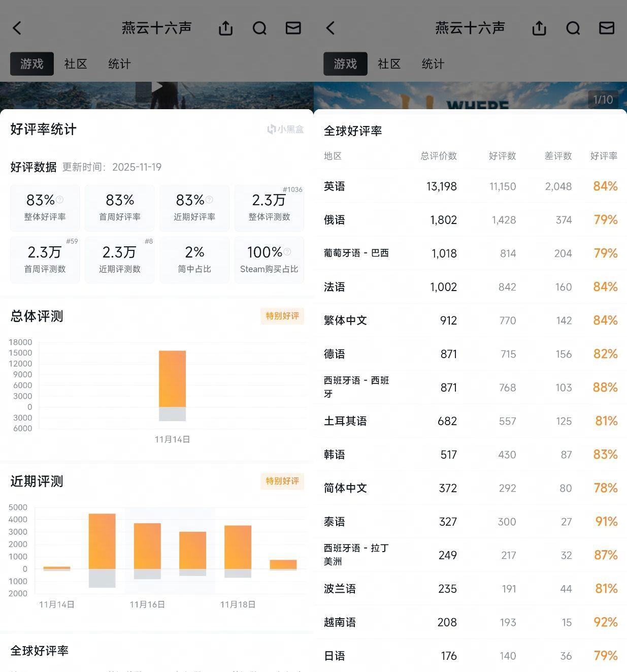Screen dimensions: 627x672
Task: Click the back arrow on the right screen
Action: [x=331, y=28]
